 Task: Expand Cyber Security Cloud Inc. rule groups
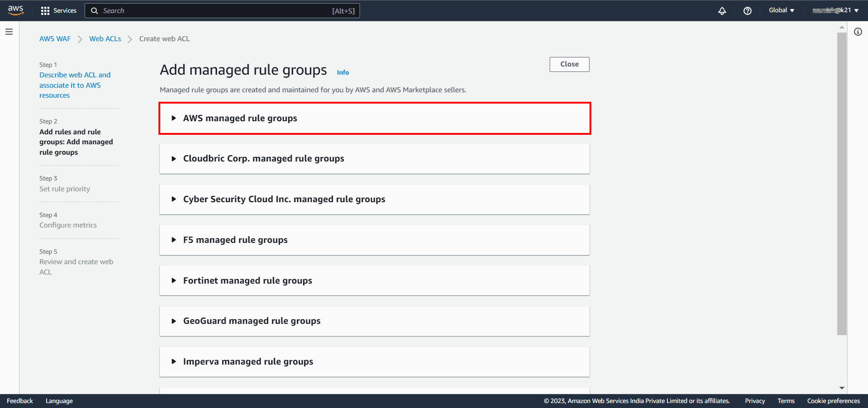(284, 199)
